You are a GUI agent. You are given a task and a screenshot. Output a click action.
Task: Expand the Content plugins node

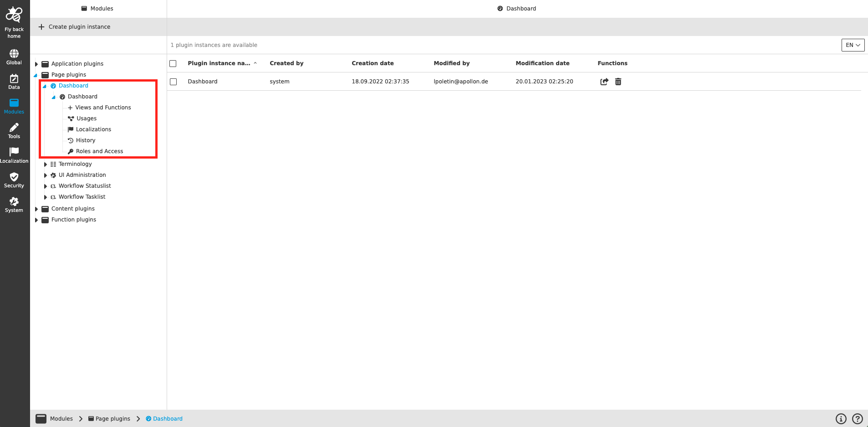(36, 209)
